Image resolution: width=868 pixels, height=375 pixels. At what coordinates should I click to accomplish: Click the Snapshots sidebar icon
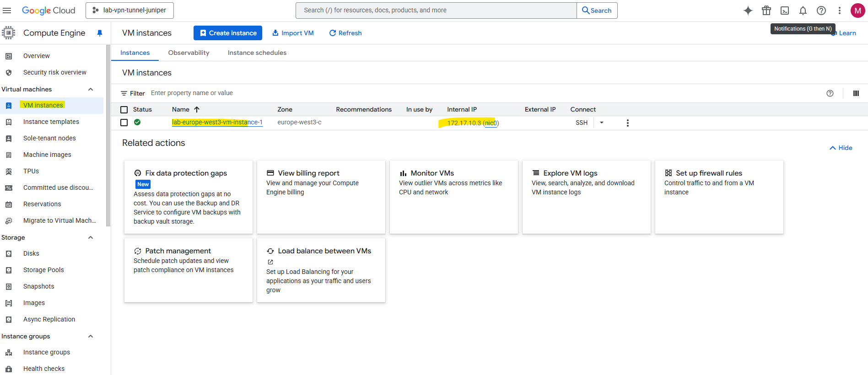[x=9, y=286]
